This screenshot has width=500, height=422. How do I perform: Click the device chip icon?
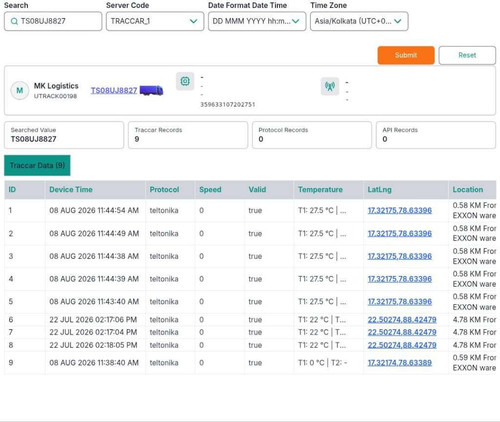point(185,81)
